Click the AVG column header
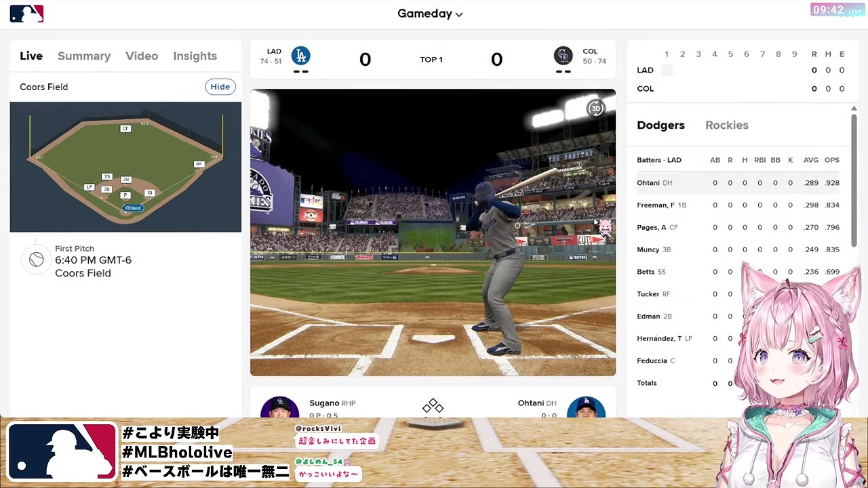 tap(811, 160)
